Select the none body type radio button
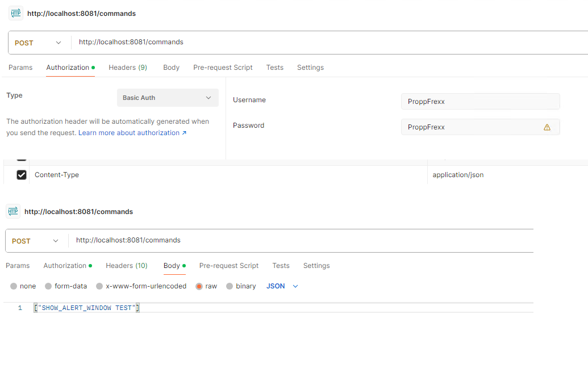Image resolution: width=588 pixels, height=377 pixels. click(x=14, y=286)
